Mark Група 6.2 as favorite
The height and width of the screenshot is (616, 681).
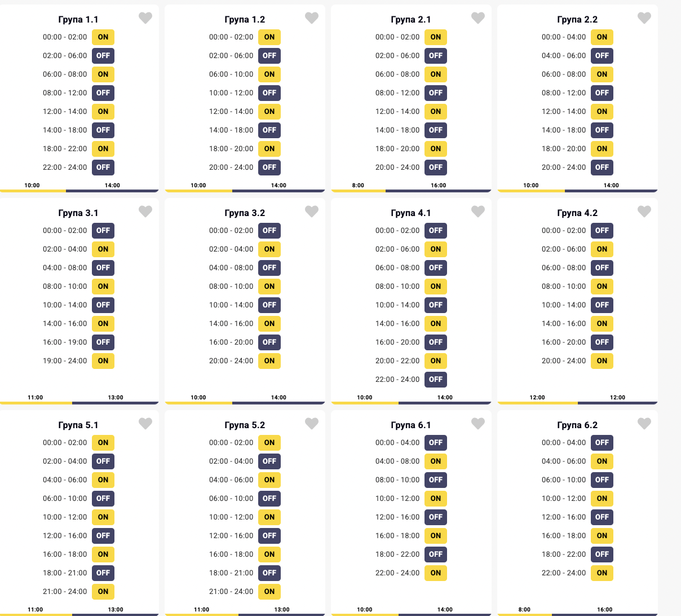[644, 424]
